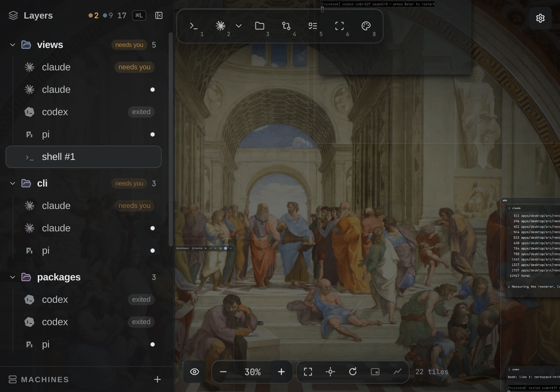This screenshot has width=560, height=392.
Task: Click the focus frame icon labeled 6
Action: (339, 26)
